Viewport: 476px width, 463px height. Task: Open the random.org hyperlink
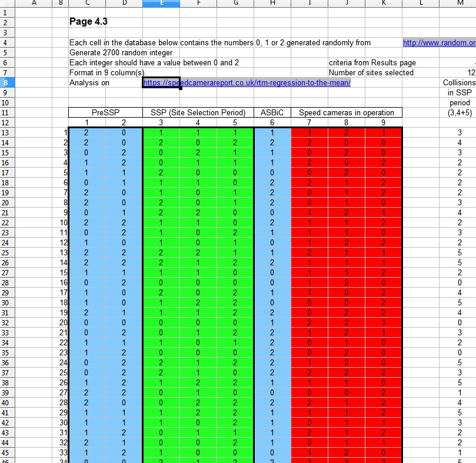(x=438, y=42)
